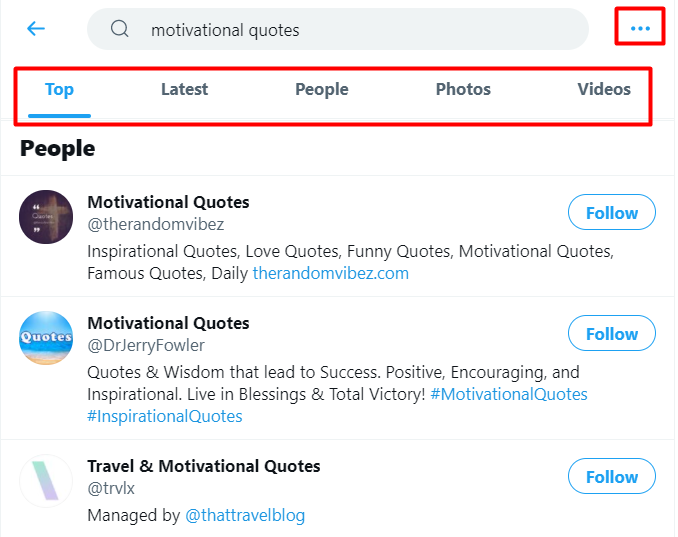Switch to the People tab
Viewport: 678px width, 537px height.
321,90
